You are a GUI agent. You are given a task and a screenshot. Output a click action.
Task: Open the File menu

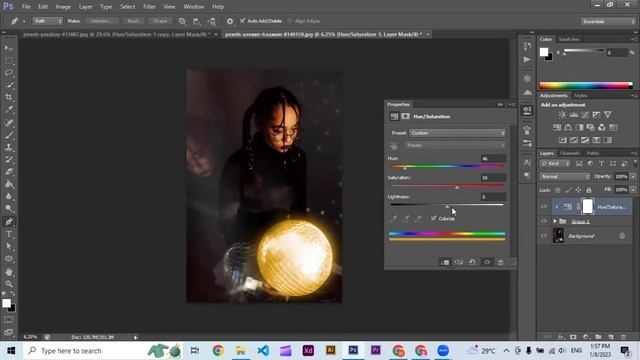coord(26,7)
